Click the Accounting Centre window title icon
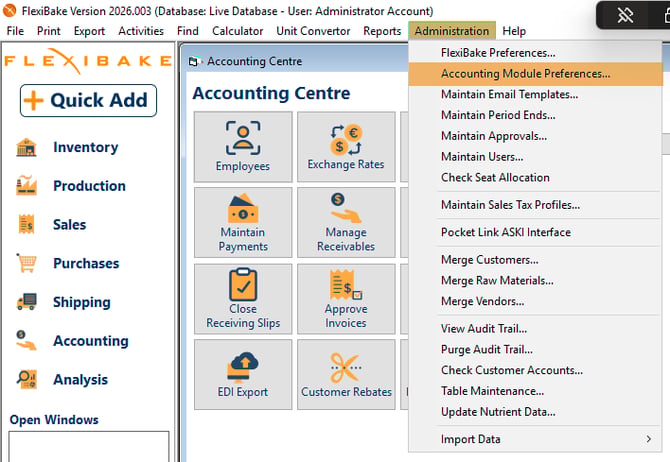 pos(194,62)
